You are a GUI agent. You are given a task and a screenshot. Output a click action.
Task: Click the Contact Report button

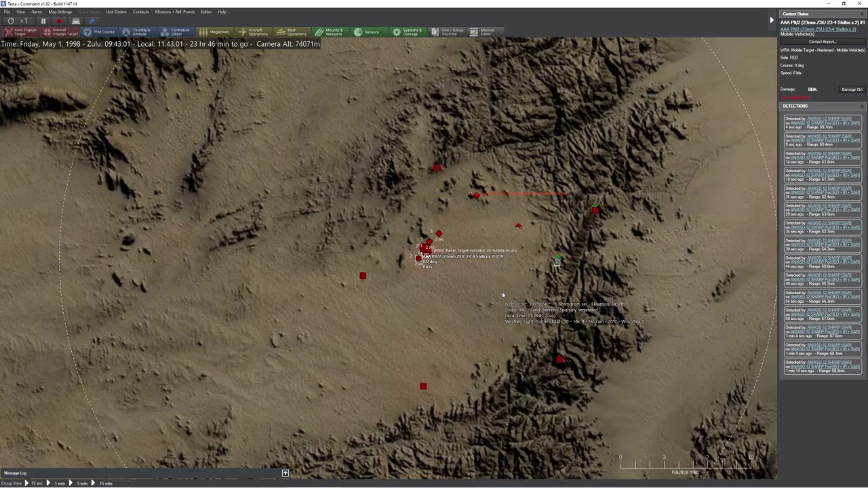pos(823,41)
